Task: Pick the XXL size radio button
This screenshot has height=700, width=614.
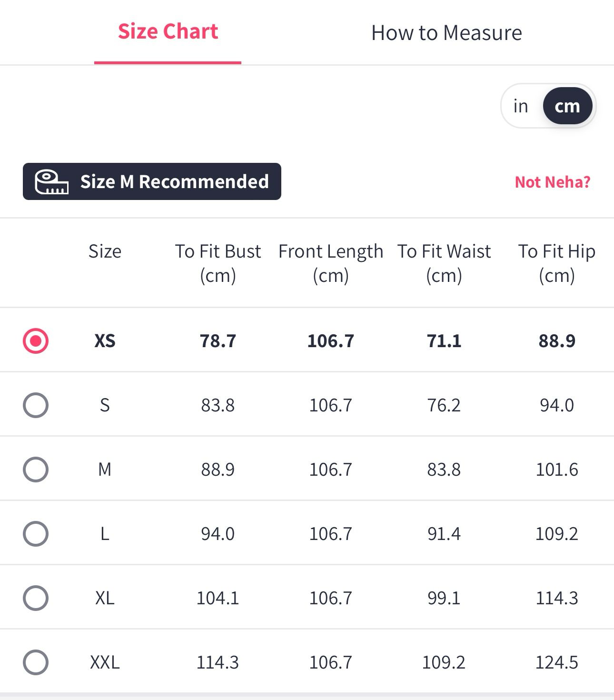Action: (36, 662)
